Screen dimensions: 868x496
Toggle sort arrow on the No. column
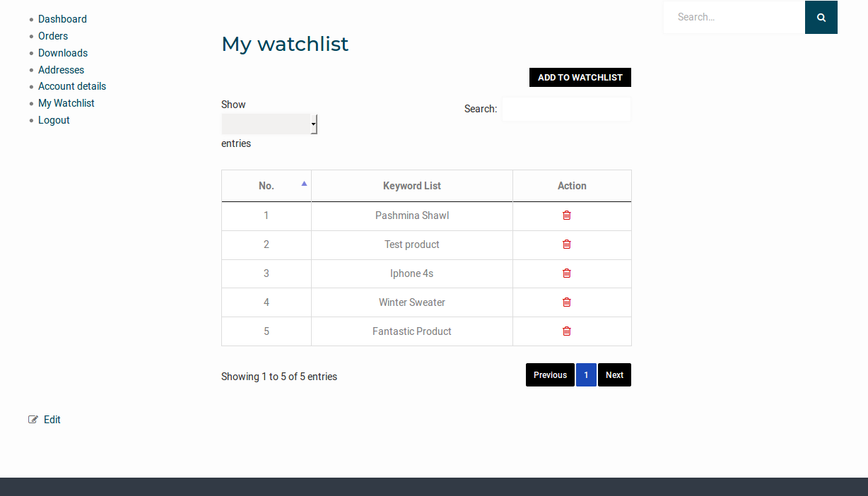pyautogui.click(x=304, y=184)
